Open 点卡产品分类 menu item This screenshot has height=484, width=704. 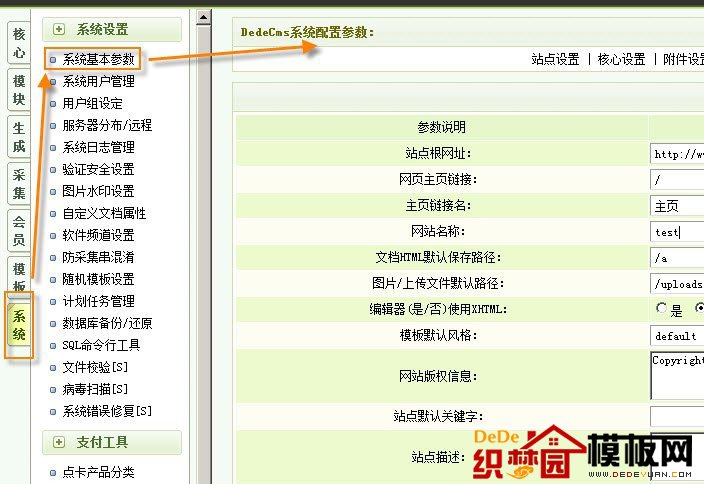click(x=98, y=472)
